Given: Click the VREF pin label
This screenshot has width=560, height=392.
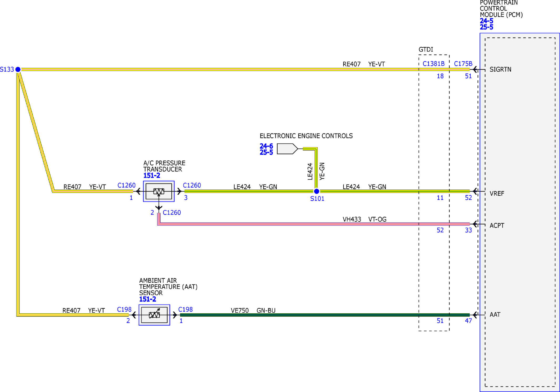Looking at the screenshot, I should coord(497,194).
